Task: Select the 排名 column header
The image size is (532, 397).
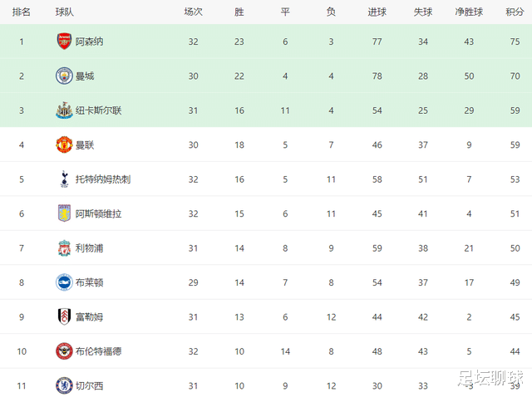Action: coord(22,12)
